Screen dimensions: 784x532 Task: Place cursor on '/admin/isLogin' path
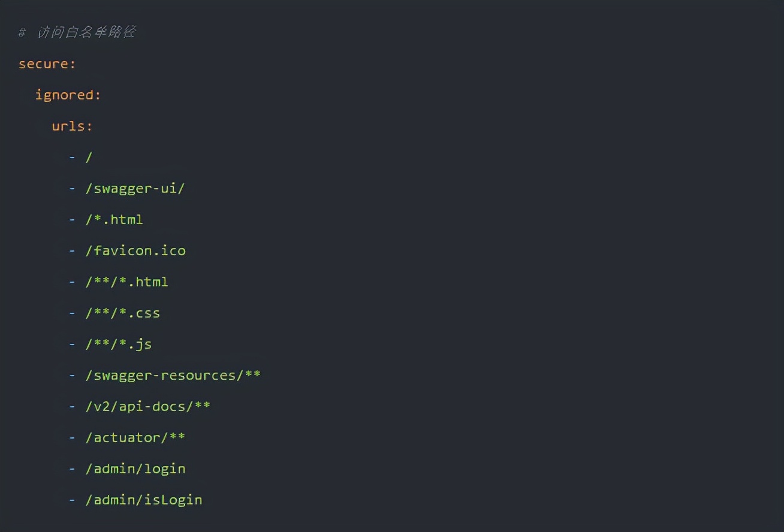144,500
